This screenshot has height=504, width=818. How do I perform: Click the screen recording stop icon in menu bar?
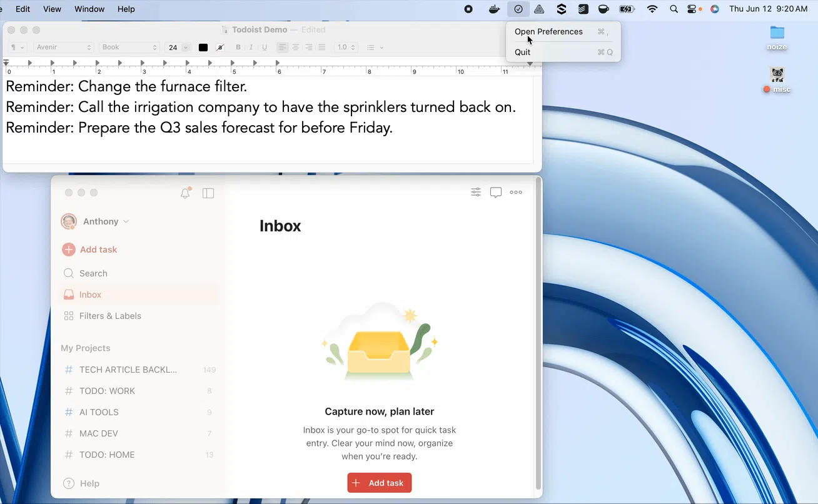[469, 9]
